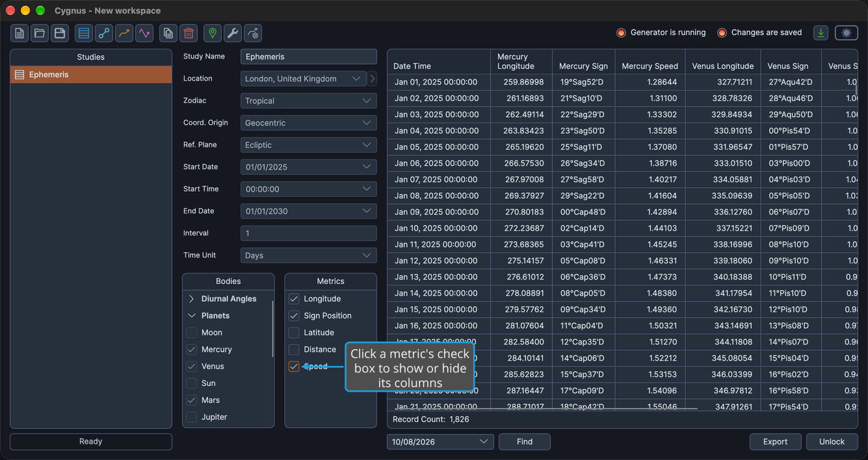Collapse the Planets group

click(192, 316)
